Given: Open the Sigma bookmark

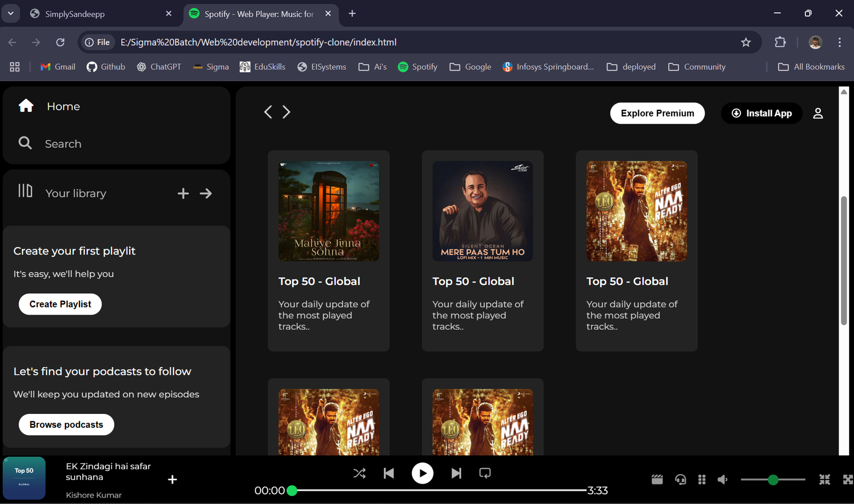Looking at the screenshot, I should 211,67.
